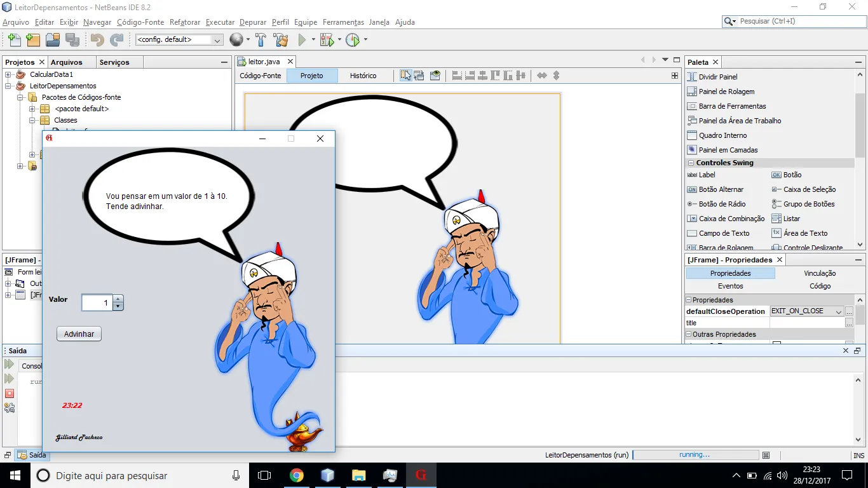This screenshot has height=488, width=868.
Task: Click the ellipsis button for title property
Action: [x=849, y=323]
